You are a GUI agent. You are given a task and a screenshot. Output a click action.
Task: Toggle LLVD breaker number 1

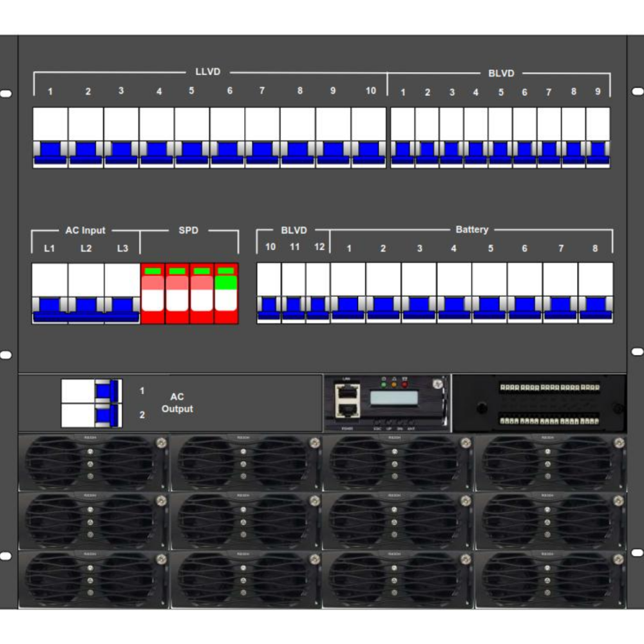pos(50,149)
